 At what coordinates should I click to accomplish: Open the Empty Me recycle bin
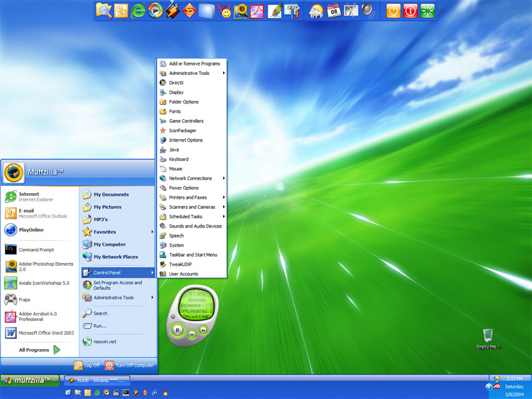(x=488, y=337)
